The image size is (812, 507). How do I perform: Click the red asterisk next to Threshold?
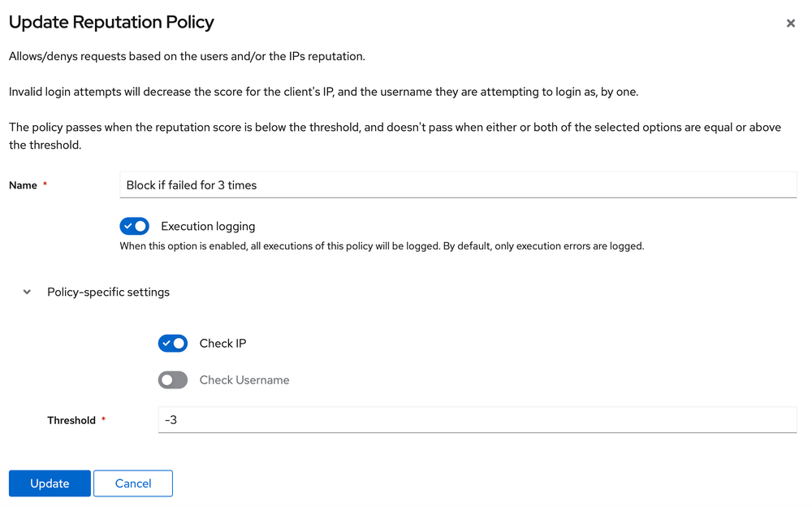(103, 418)
